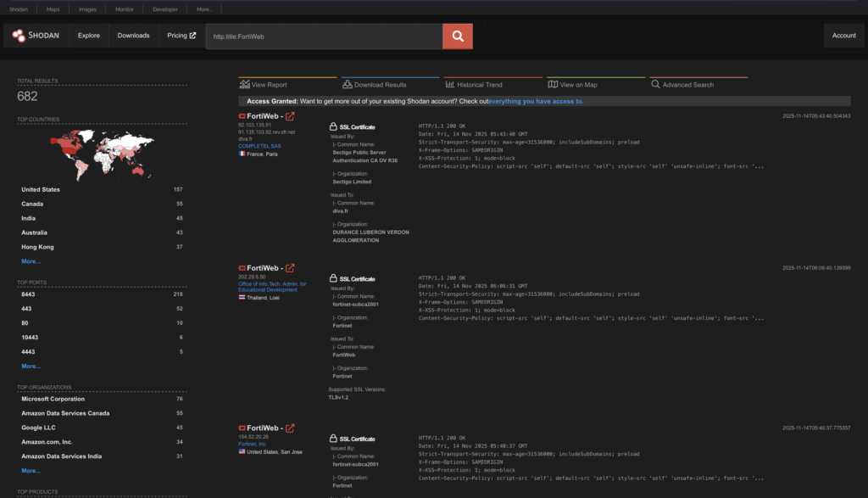Click the Historical Trend graph icon
The width and height of the screenshot is (868, 498).
click(449, 84)
